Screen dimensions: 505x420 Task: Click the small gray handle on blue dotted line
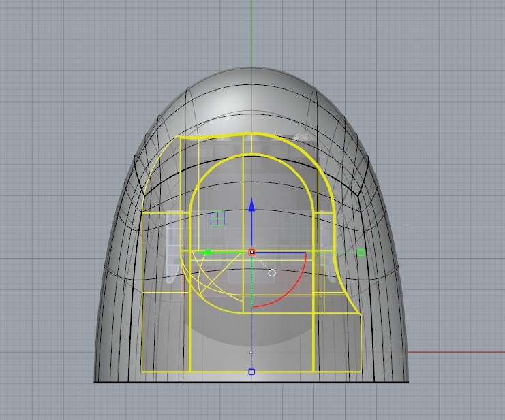point(251,352)
